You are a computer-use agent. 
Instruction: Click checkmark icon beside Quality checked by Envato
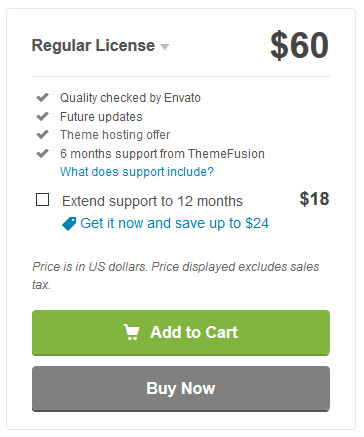(43, 98)
